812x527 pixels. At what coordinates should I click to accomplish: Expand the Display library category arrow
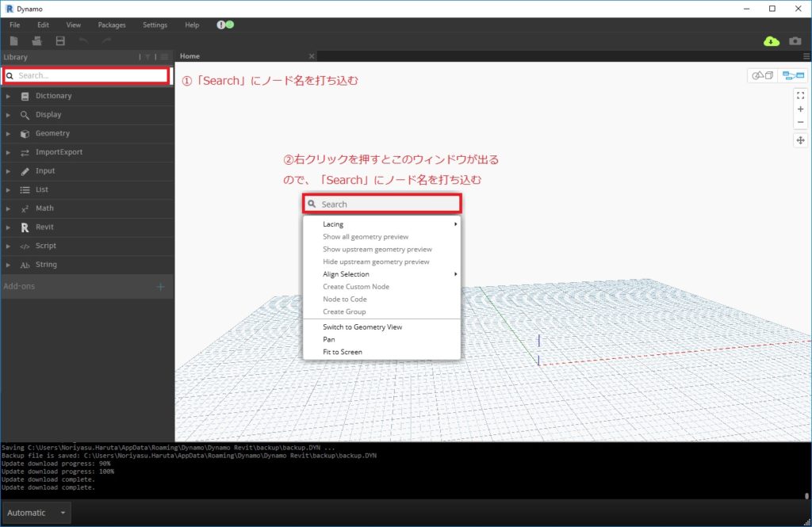8,115
